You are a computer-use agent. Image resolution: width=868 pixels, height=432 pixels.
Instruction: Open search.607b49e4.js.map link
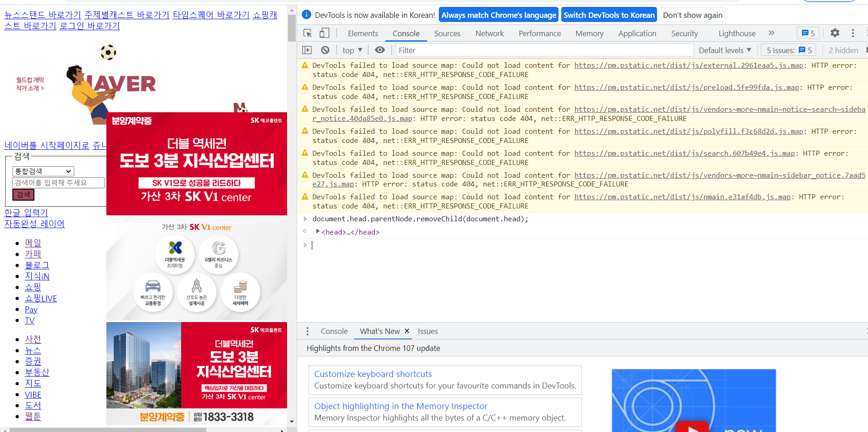[x=685, y=153]
